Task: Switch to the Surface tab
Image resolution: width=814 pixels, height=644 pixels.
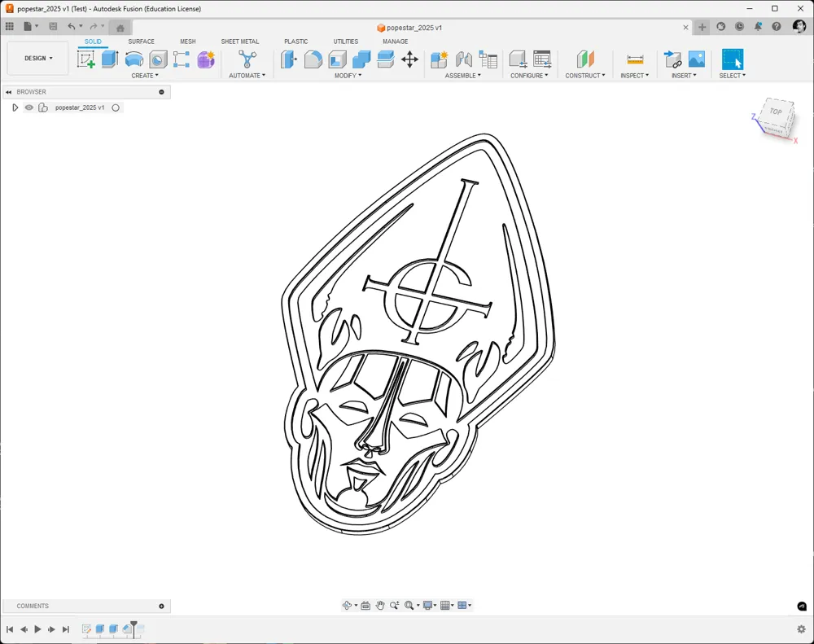Action: tap(141, 42)
